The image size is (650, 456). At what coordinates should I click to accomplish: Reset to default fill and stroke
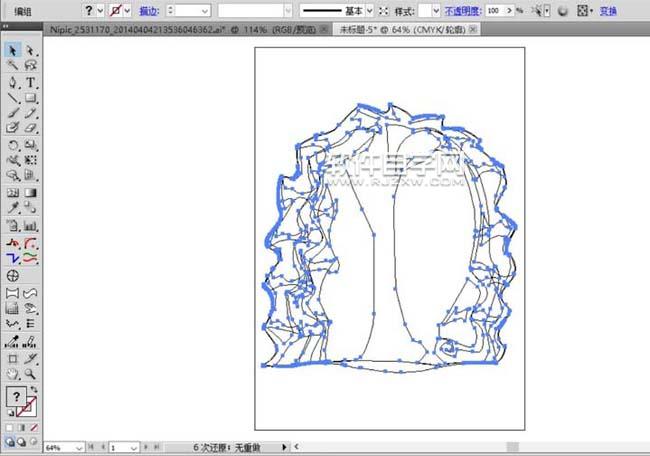pos(10,412)
